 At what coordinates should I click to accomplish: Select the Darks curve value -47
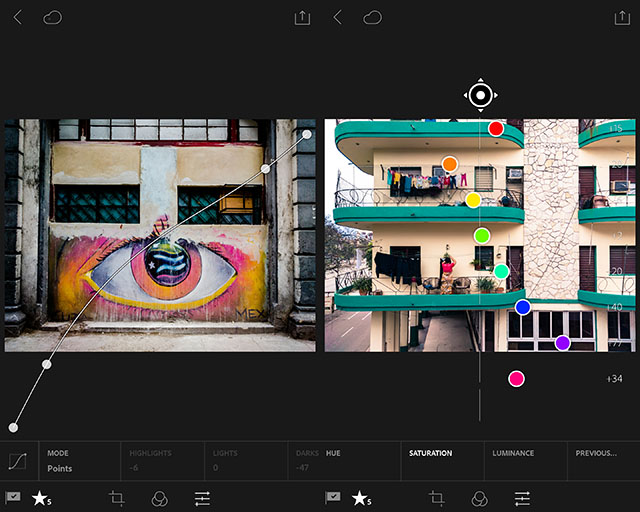(302, 467)
